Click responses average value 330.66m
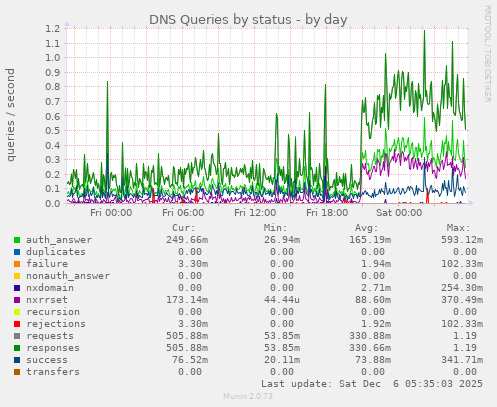Screen dimensions: 497x407 [x=370, y=348]
